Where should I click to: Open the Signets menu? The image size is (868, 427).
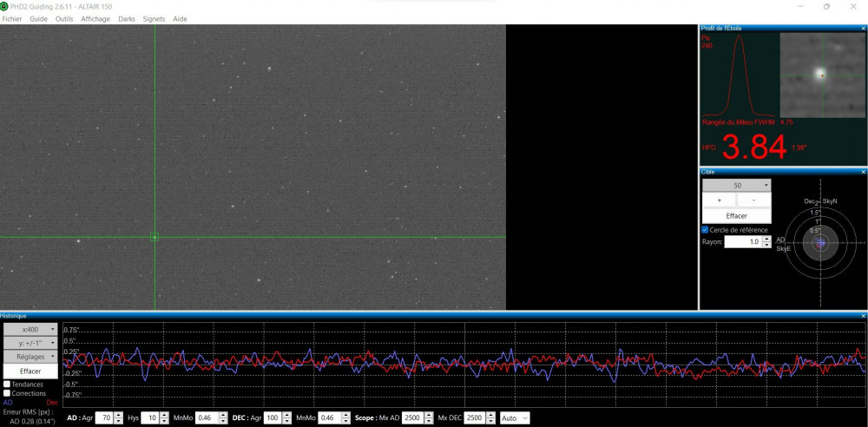(154, 19)
